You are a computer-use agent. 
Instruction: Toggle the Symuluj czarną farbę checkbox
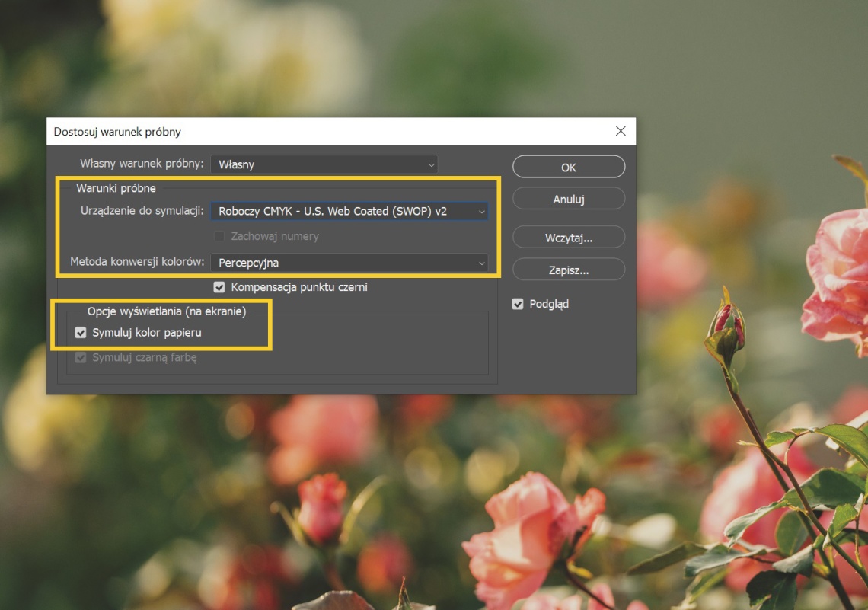[81, 357]
